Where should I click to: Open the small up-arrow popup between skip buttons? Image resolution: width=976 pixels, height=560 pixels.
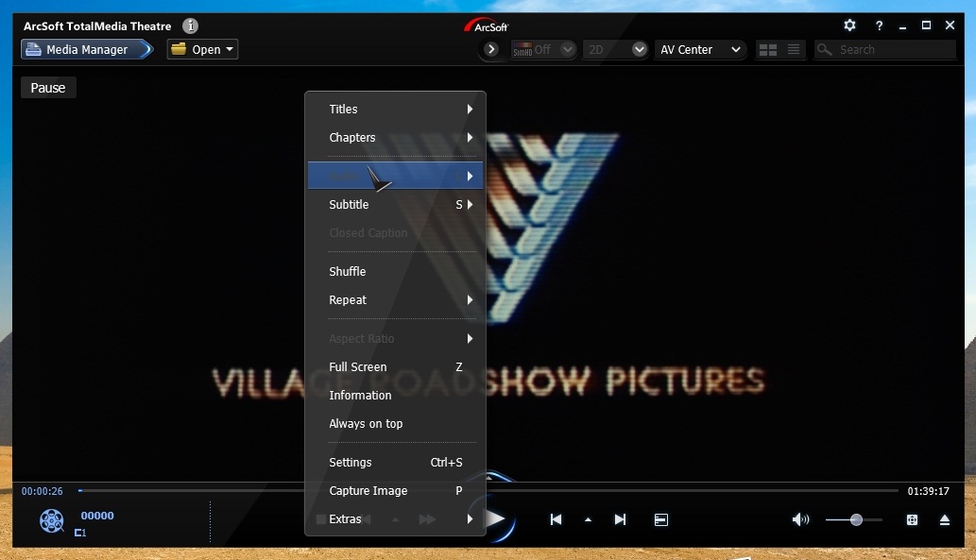(589, 519)
